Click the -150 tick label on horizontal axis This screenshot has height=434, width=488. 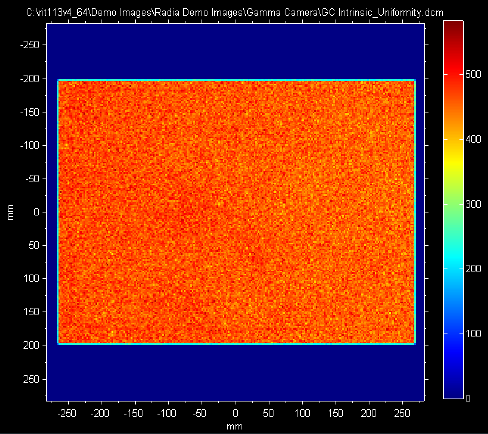coord(134,413)
